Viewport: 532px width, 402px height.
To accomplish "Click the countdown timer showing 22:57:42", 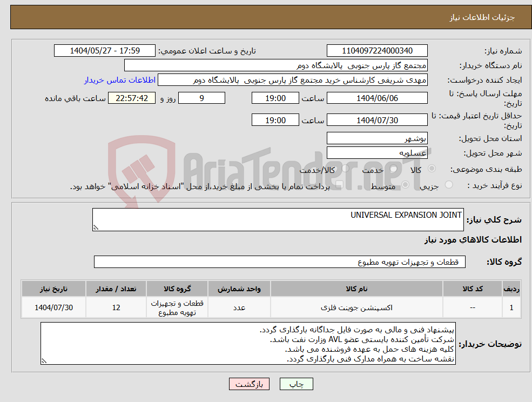I will pos(132,98).
